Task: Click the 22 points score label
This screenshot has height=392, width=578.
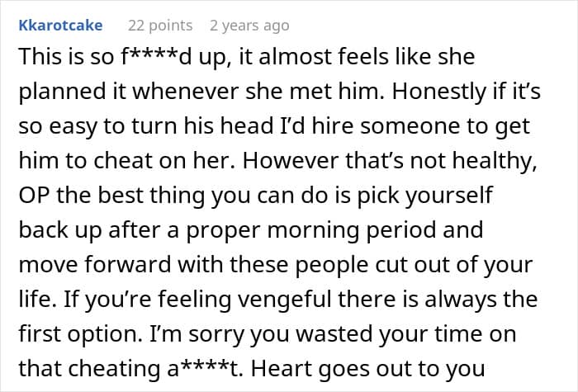Action: pyautogui.click(x=160, y=26)
